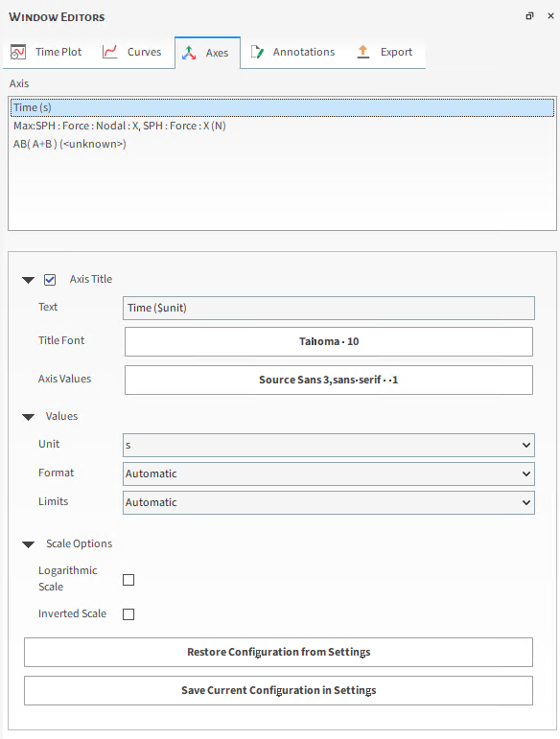Click the Export upload arrow icon
Image resolution: width=560 pixels, height=739 pixels.
pyautogui.click(x=363, y=52)
